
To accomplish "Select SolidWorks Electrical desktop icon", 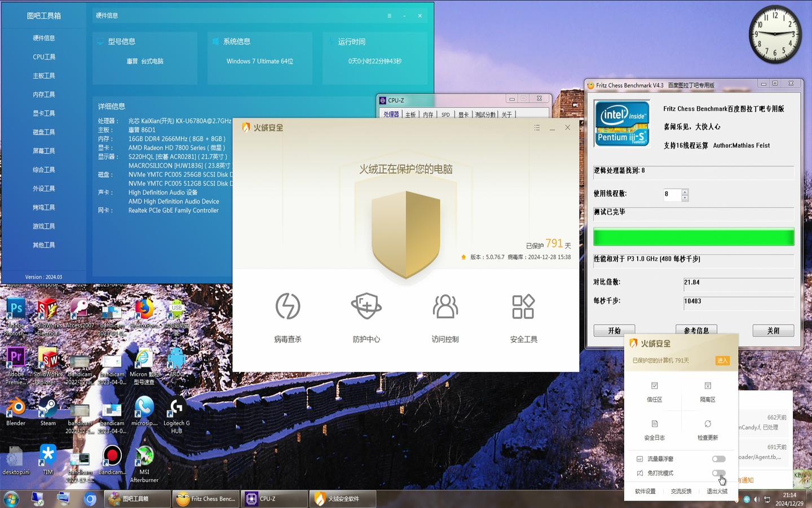I will (48, 316).
